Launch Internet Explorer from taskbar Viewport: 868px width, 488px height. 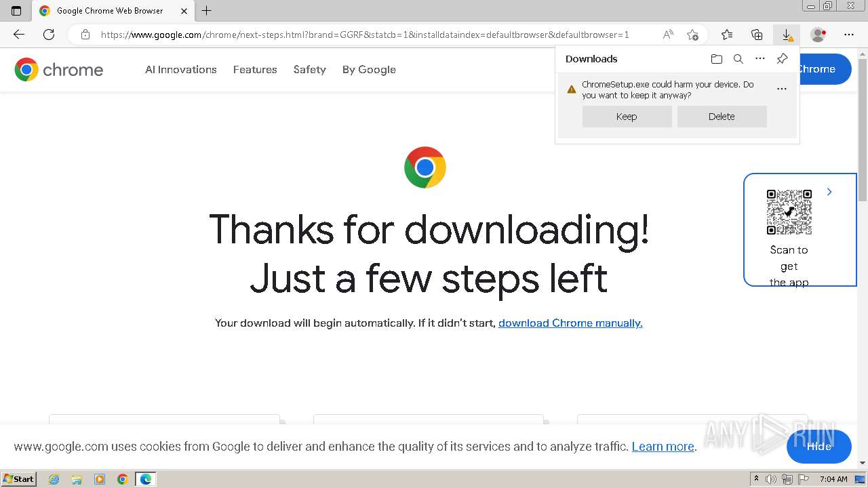click(x=54, y=479)
